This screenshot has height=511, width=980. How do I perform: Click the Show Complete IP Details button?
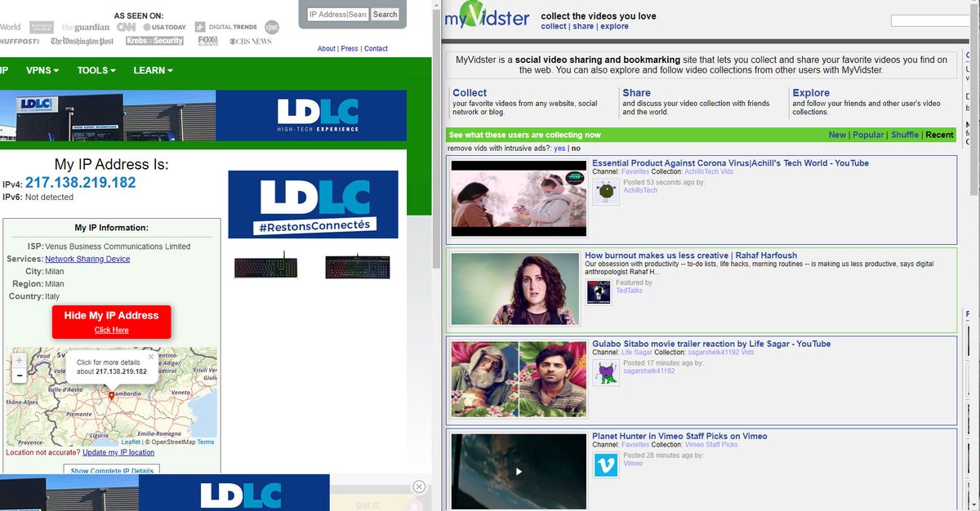click(x=112, y=470)
